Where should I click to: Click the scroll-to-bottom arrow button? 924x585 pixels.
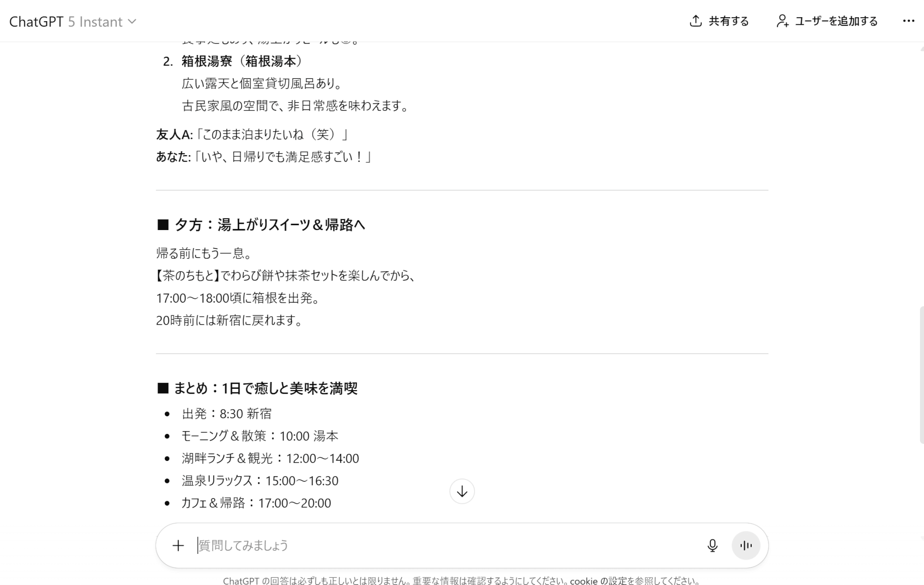pyautogui.click(x=462, y=491)
